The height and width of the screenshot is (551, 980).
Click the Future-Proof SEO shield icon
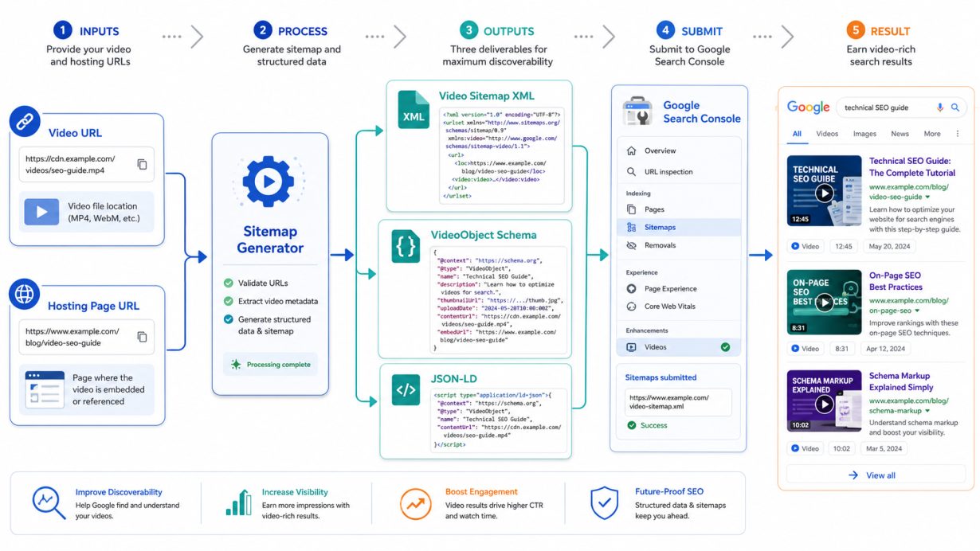point(605,503)
